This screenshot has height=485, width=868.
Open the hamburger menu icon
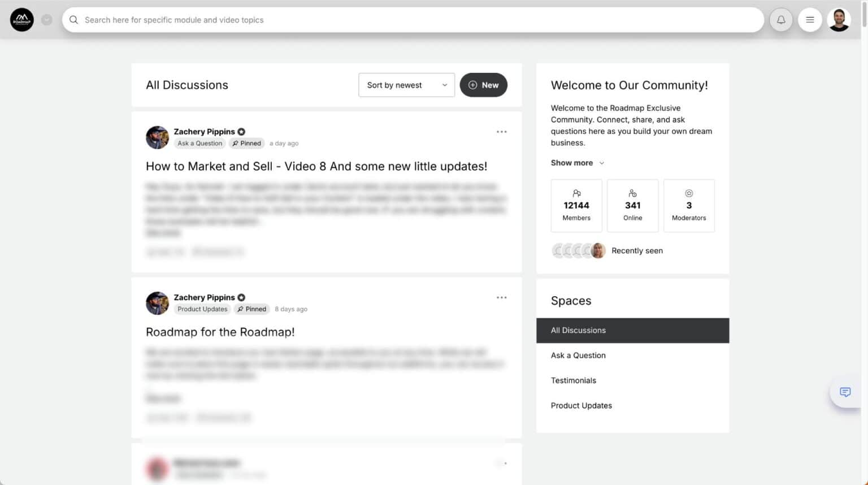click(809, 20)
